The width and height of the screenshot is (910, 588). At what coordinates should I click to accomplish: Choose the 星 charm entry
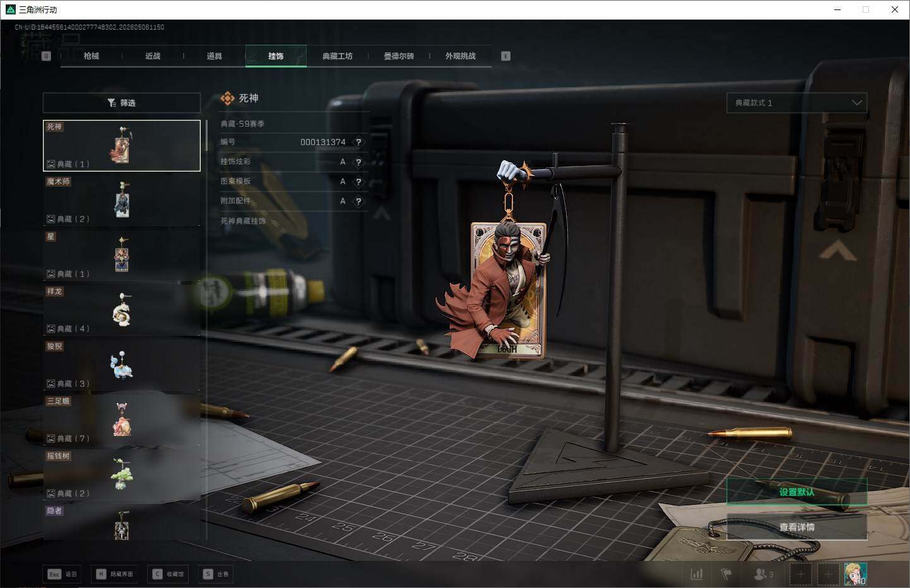coord(122,256)
